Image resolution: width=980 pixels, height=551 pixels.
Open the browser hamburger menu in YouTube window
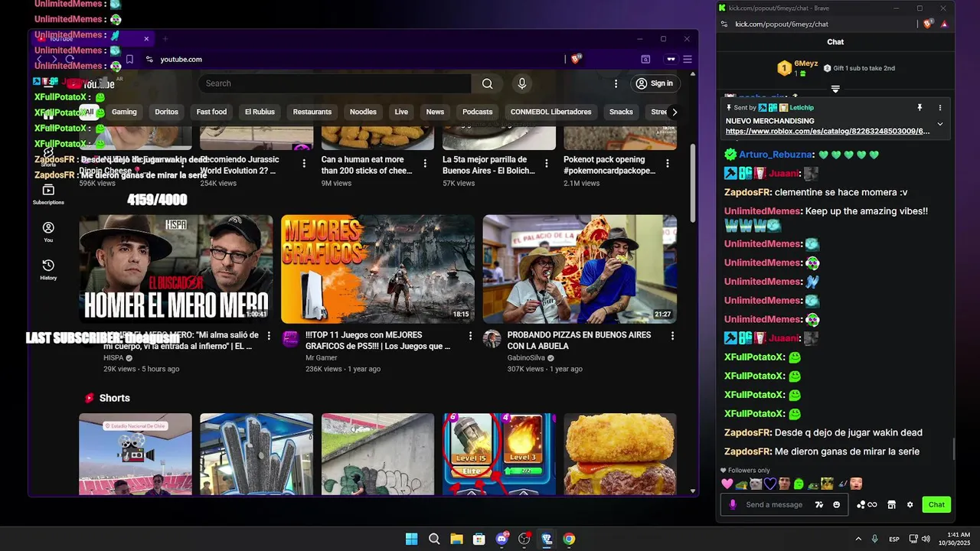pyautogui.click(x=688, y=59)
